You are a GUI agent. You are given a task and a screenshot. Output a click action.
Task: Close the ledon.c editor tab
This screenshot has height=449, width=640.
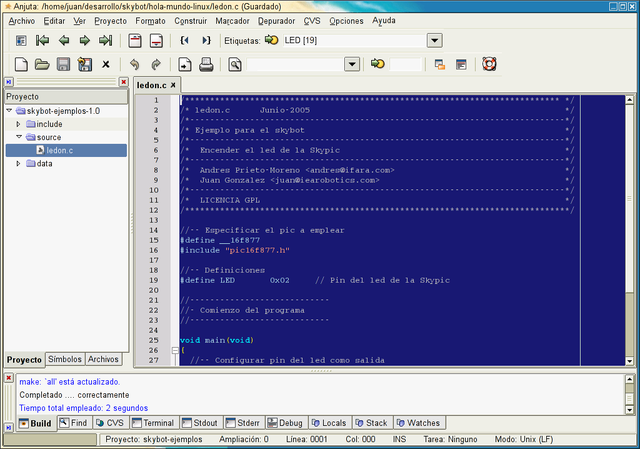(173, 85)
